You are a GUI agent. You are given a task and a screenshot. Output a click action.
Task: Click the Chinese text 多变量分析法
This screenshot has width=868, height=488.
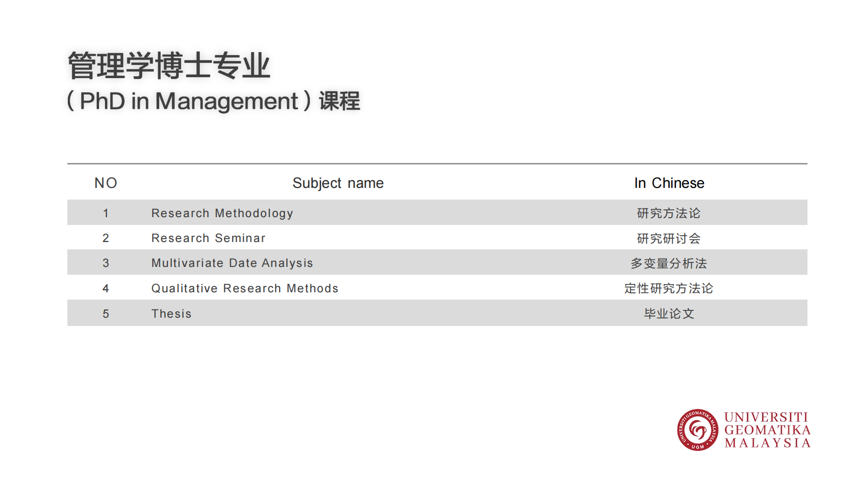(x=669, y=264)
